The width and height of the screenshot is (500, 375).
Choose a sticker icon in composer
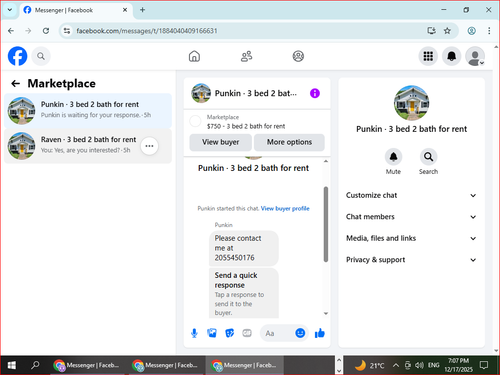pyautogui.click(x=229, y=333)
